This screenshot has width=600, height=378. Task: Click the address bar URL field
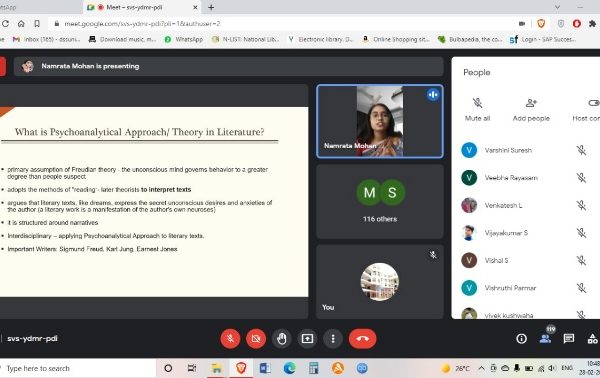pyautogui.click(x=283, y=24)
